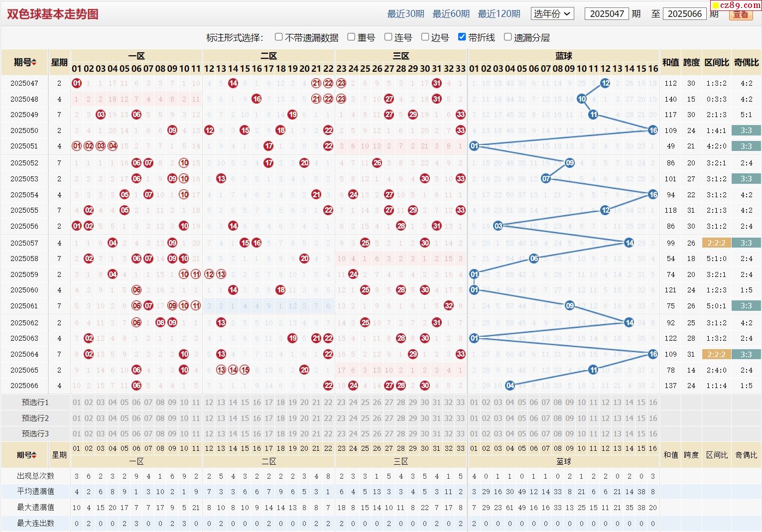762x532 pixels.
Task: Click the 区间比 value 0:3:3 in row 2025048
Action: pyautogui.click(x=717, y=99)
